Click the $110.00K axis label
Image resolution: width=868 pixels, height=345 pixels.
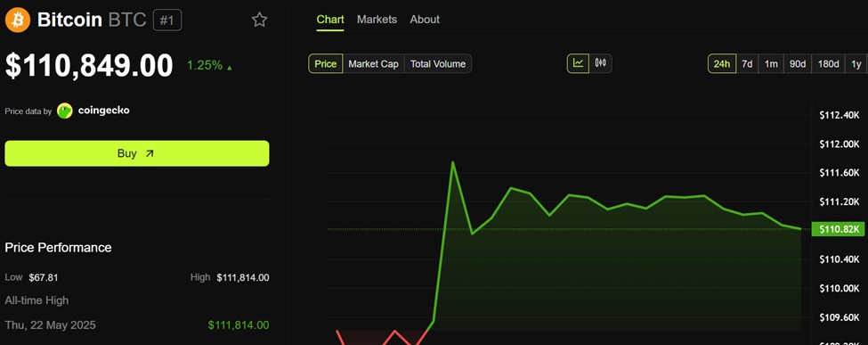pyautogui.click(x=840, y=289)
